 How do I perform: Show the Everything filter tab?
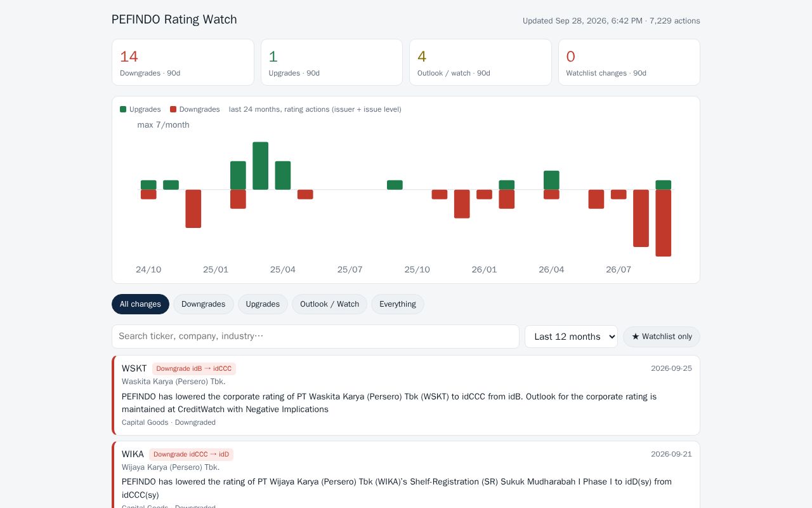pos(398,304)
